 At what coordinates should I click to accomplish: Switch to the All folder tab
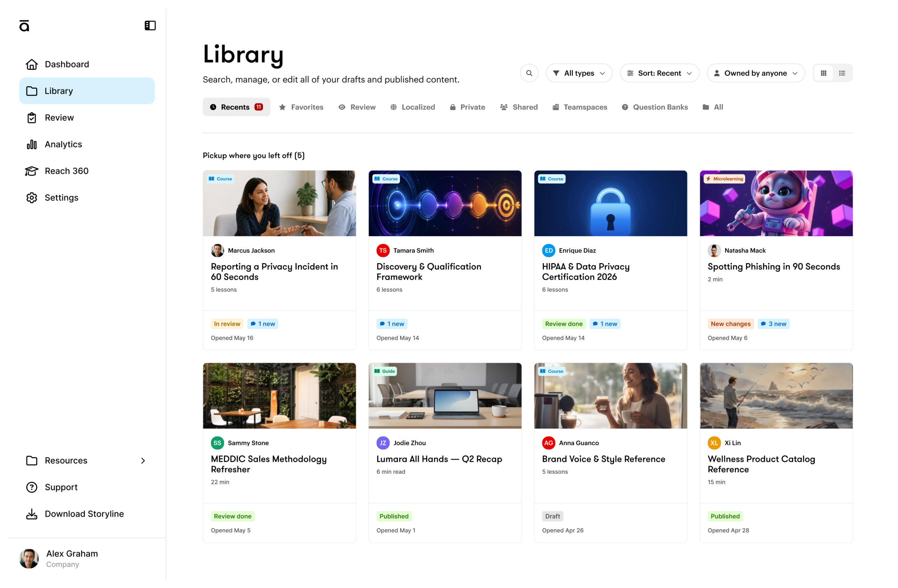[x=713, y=107]
